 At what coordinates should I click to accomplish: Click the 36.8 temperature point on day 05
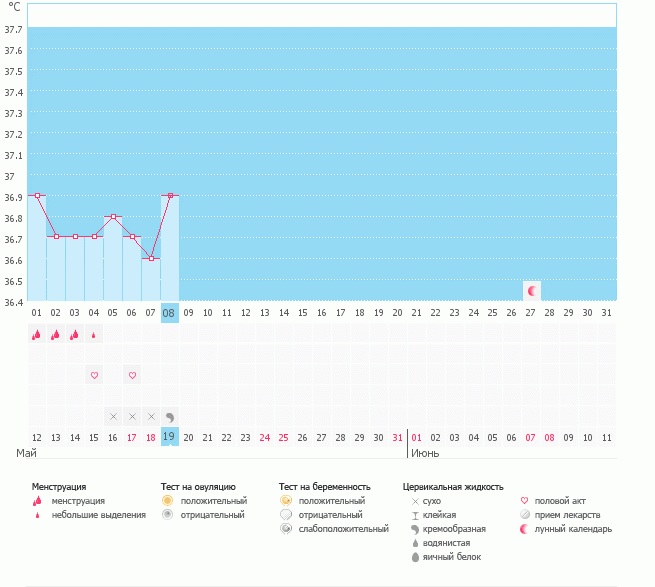pos(113,217)
